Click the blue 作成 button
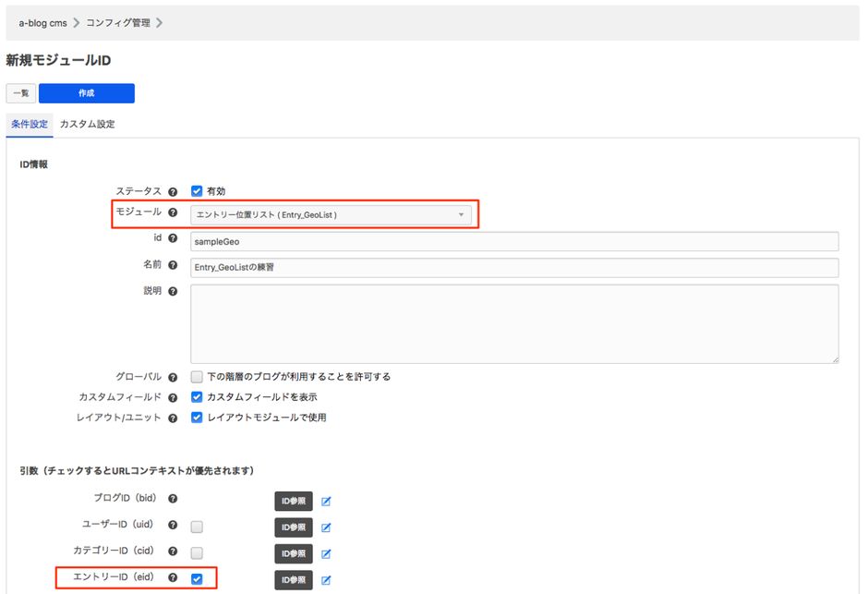The image size is (868, 594). (86, 93)
